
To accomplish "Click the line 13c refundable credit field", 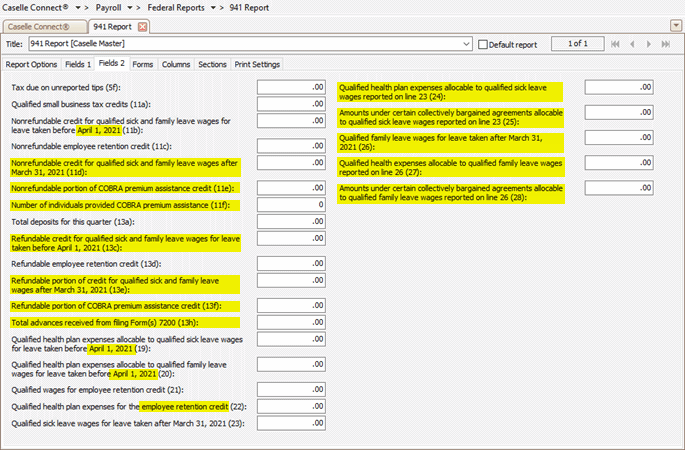I will 291,238.
